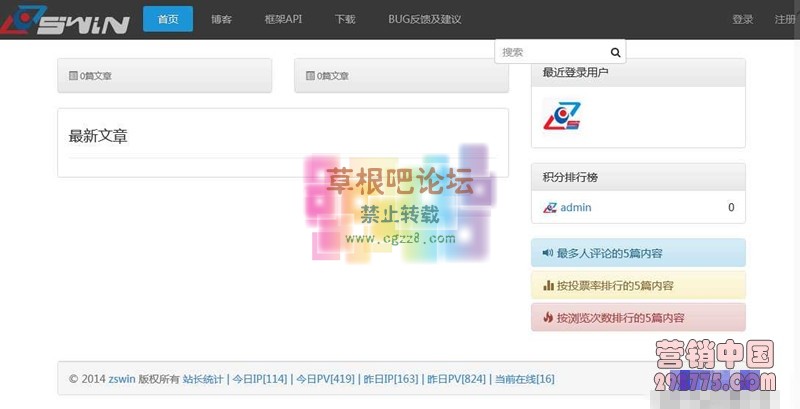Click 今日PV[419] statistic link
Viewport: 800px width, 409px height.
coord(325,379)
